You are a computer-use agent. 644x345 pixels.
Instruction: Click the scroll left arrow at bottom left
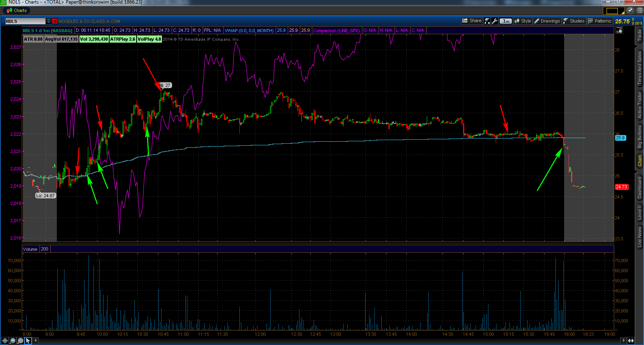[x=36, y=341]
